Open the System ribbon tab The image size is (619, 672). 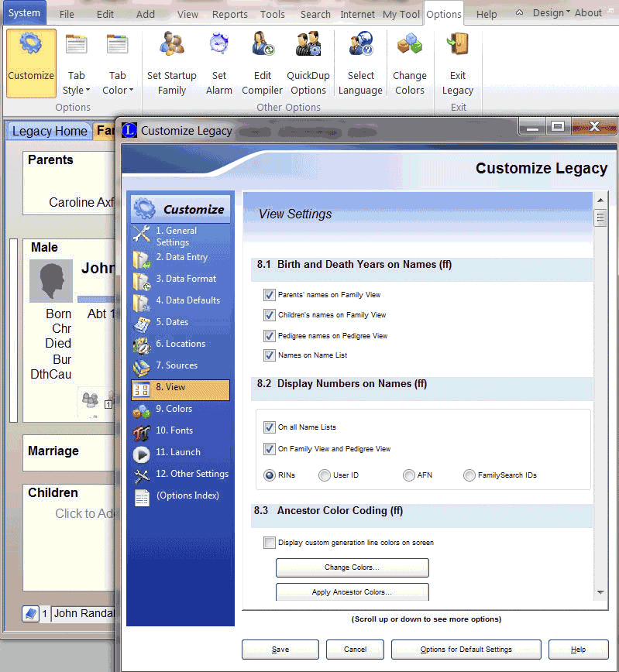(25, 13)
